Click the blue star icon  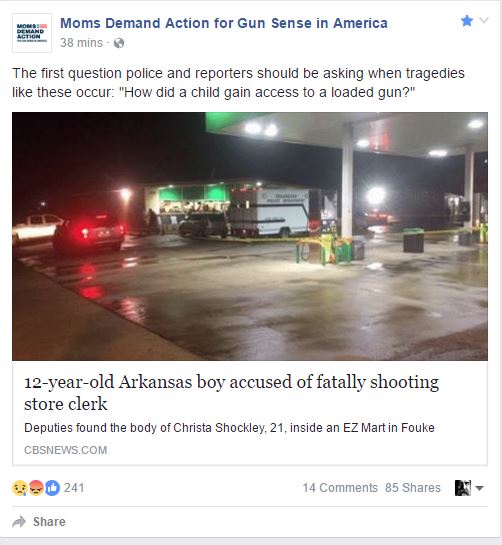[467, 21]
